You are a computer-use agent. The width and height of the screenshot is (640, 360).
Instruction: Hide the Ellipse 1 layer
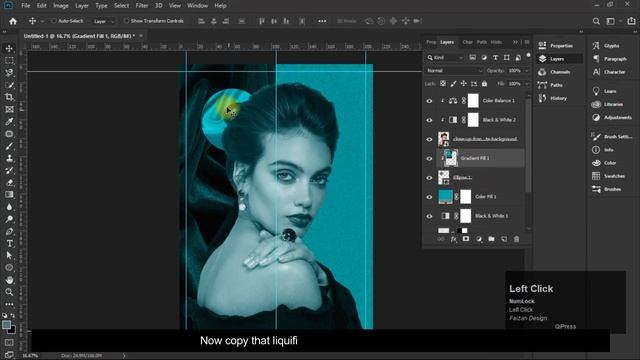[429, 178]
